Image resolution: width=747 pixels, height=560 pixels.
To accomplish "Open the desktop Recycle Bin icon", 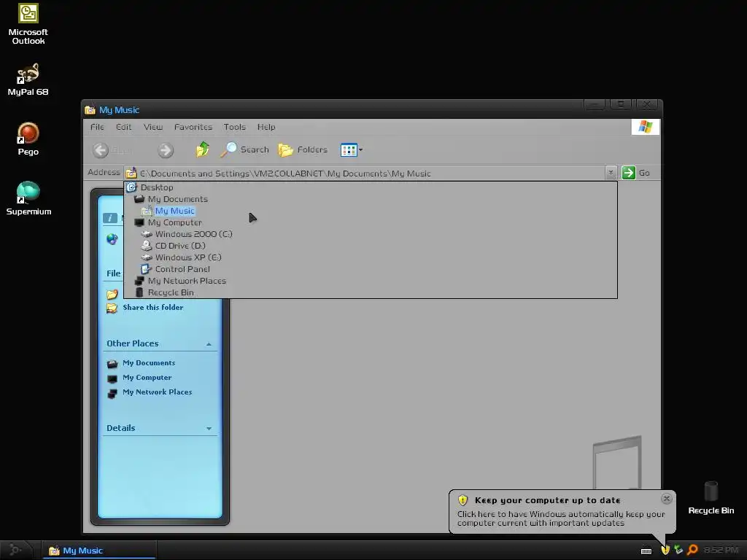I will click(711, 497).
